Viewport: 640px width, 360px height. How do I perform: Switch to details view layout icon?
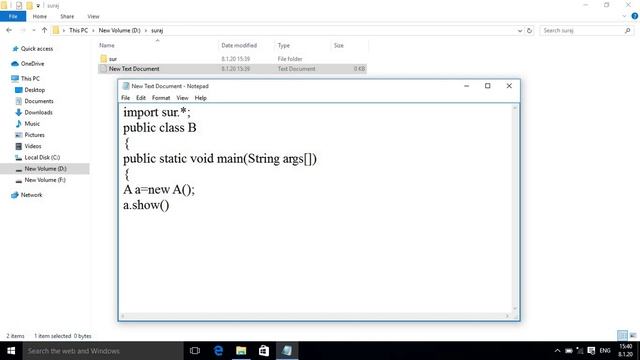(x=622, y=336)
